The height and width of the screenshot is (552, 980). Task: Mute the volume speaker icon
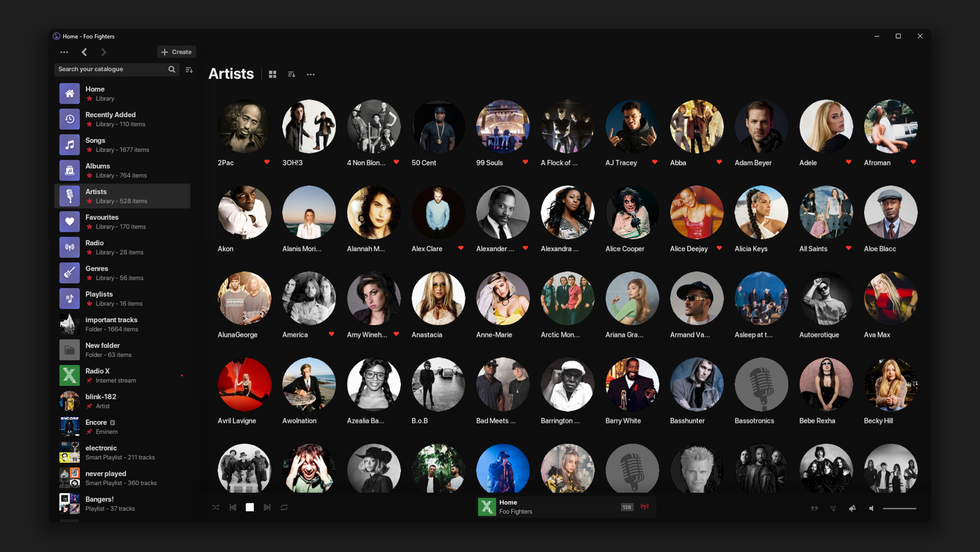pyautogui.click(x=872, y=508)
